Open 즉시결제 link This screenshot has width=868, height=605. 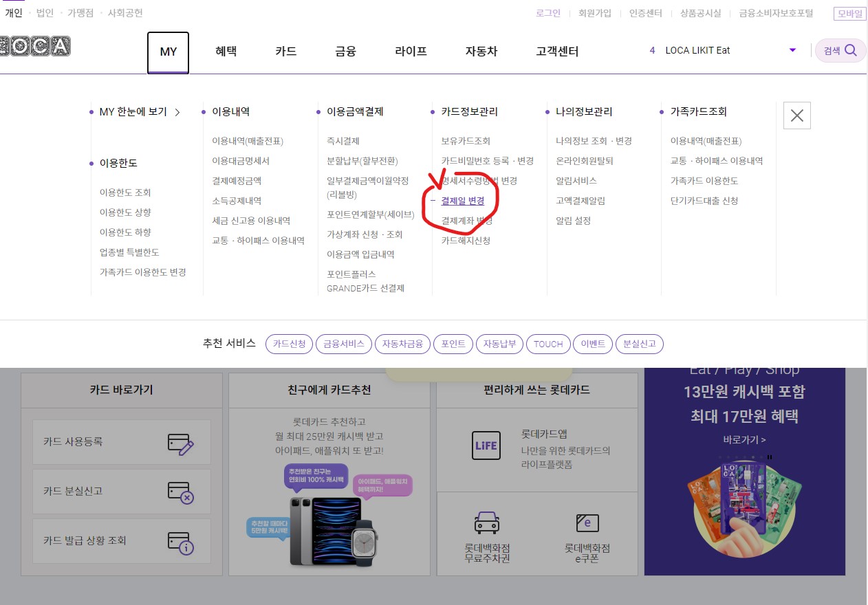point(343,141)
